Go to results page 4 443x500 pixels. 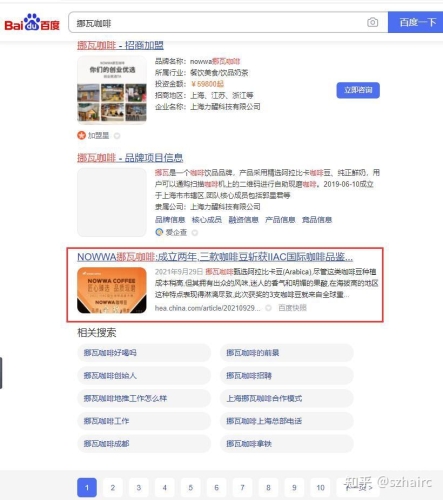tap(165, 488)
